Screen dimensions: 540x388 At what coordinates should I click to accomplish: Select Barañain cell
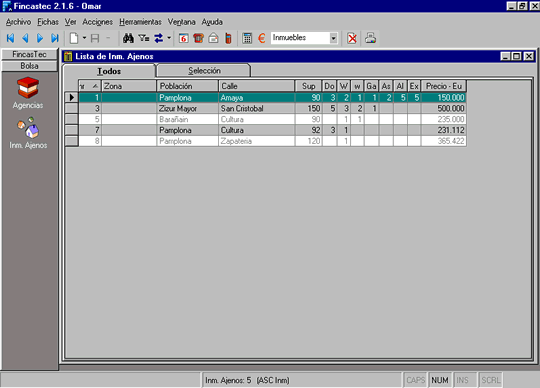187,119
